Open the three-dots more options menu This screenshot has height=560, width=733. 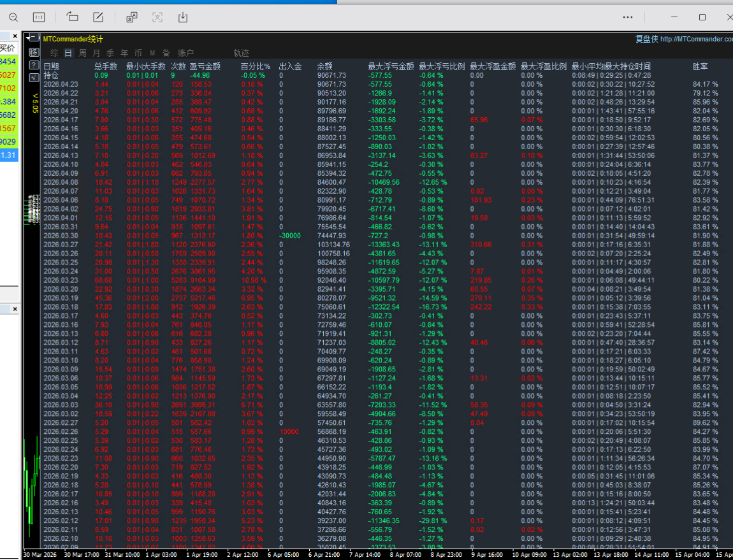[628, 17]
